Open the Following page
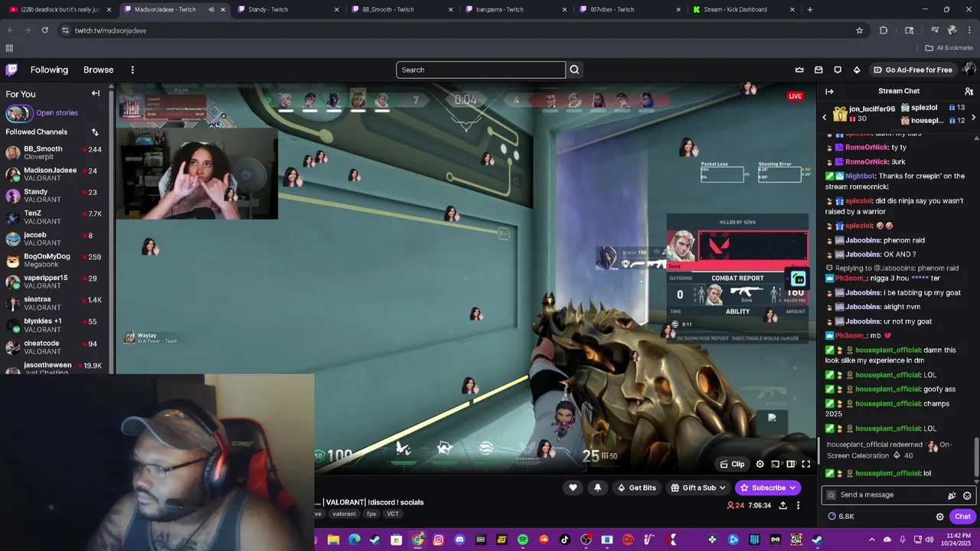This screenshot has height=551, width=980. (49, 70)
